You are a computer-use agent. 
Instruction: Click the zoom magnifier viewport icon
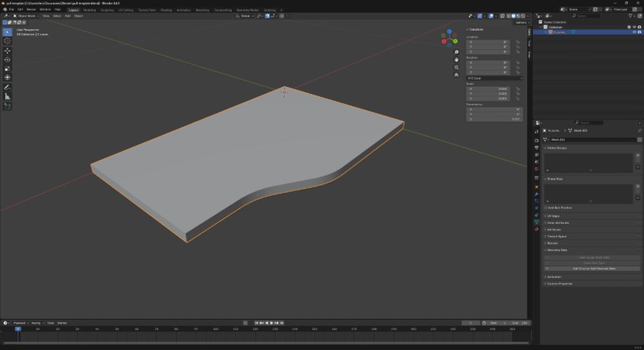coord(457,52)
